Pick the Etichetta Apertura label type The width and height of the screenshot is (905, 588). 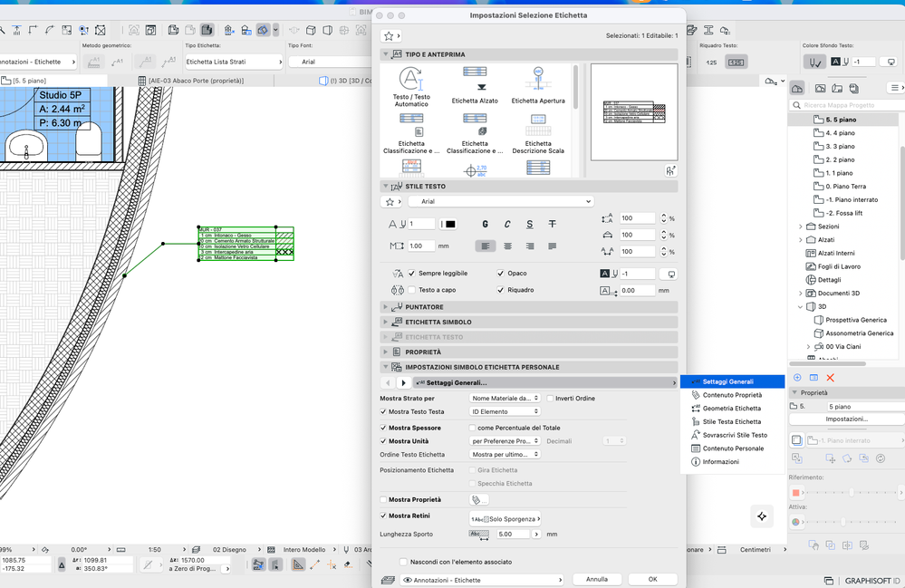click(x=538, y=85)
